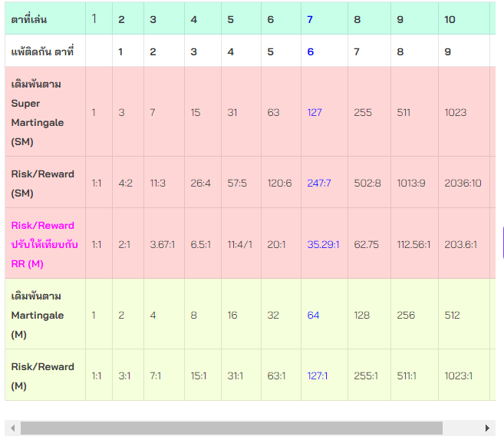
Task: Click the magenta Risk/Reward ปรับให้เทียบกับ RR (M) label
Action: (x=43, y=244)
